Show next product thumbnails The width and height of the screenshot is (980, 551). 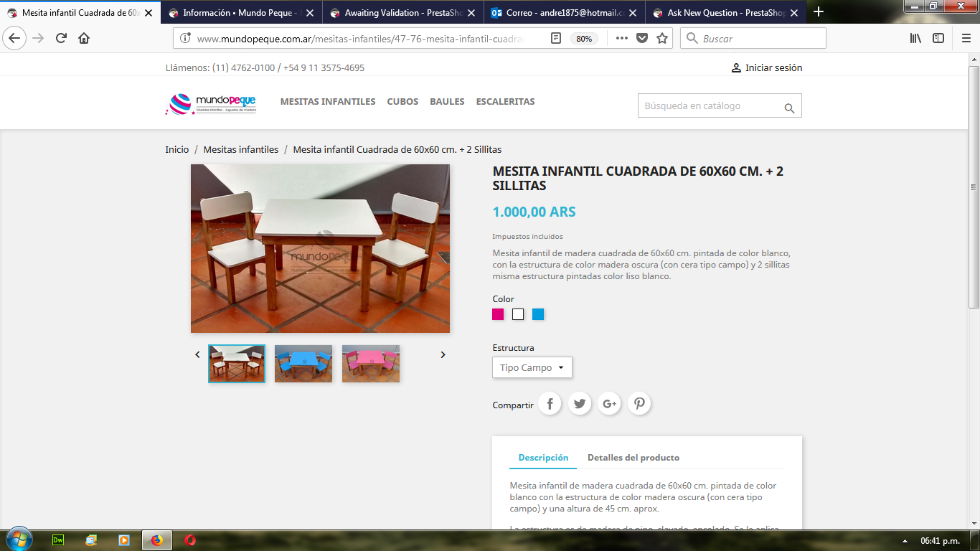coord(443,354)
